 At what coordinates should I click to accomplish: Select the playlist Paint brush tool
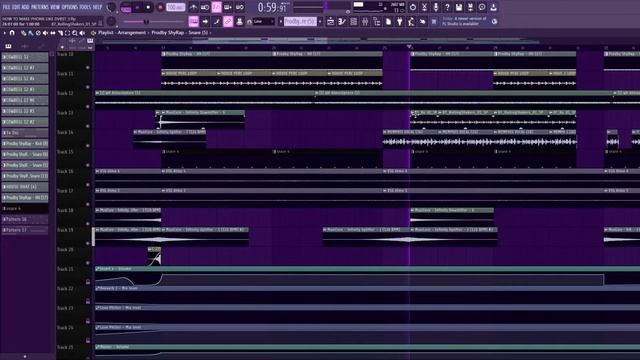(30, 33)
